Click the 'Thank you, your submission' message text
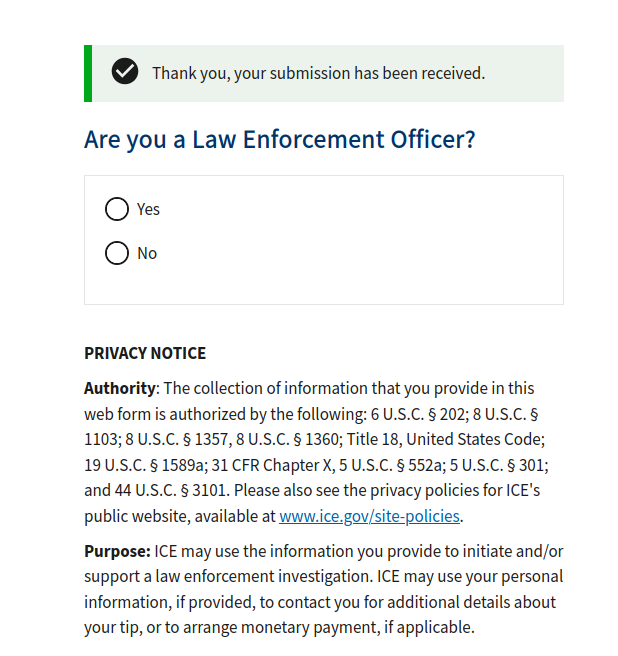This screenshot has width=618, height=656. [318, 73]
